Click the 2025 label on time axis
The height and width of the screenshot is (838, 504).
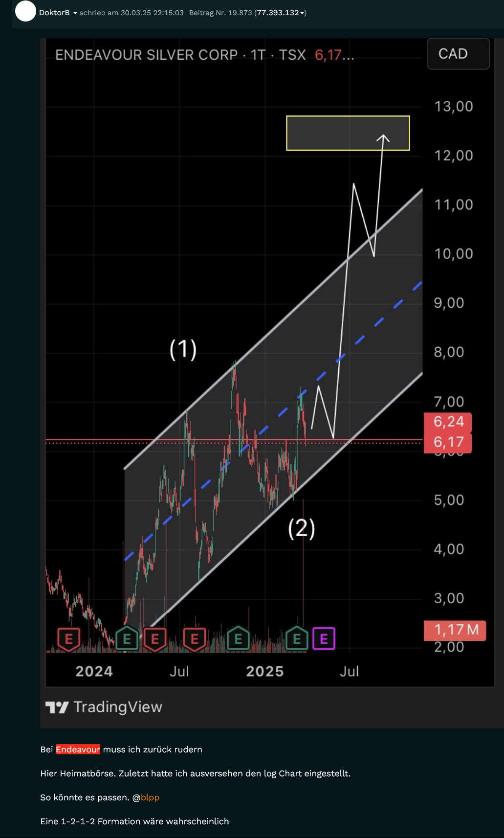point(264,671)
